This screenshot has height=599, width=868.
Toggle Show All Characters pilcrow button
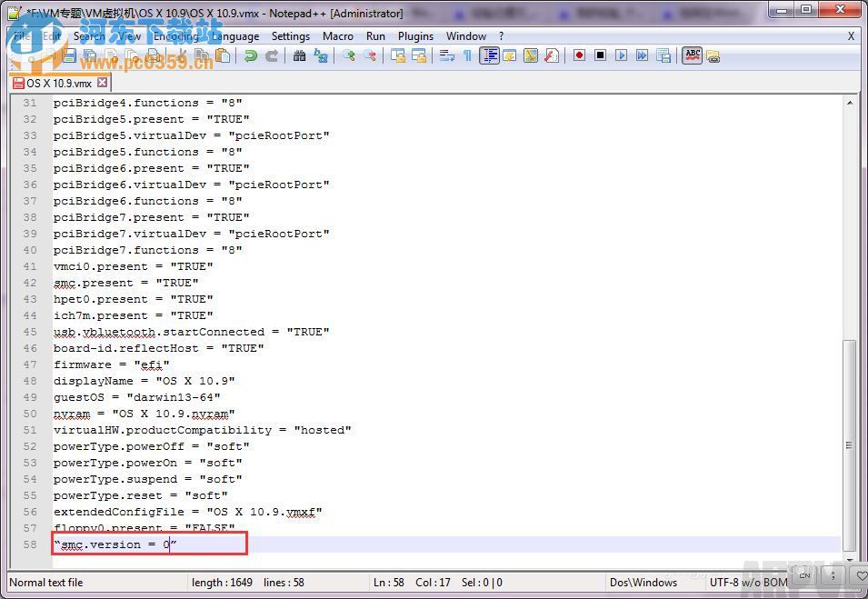click(467, 55)
